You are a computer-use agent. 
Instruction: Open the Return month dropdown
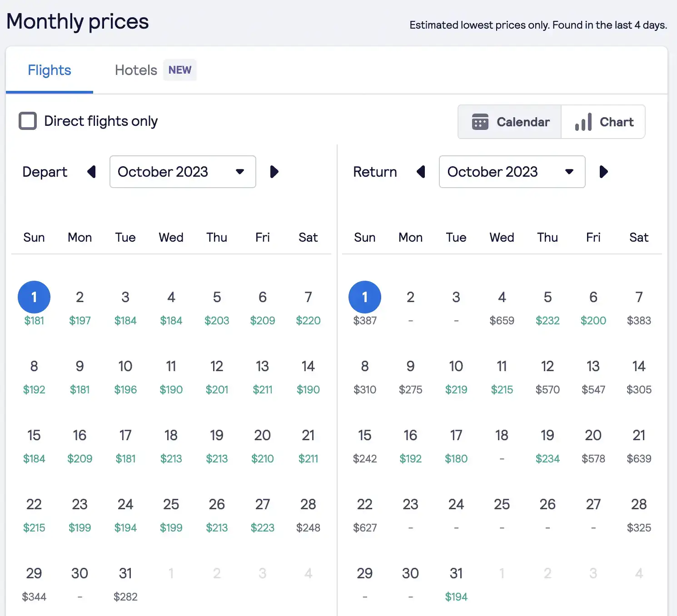(512, 172)
